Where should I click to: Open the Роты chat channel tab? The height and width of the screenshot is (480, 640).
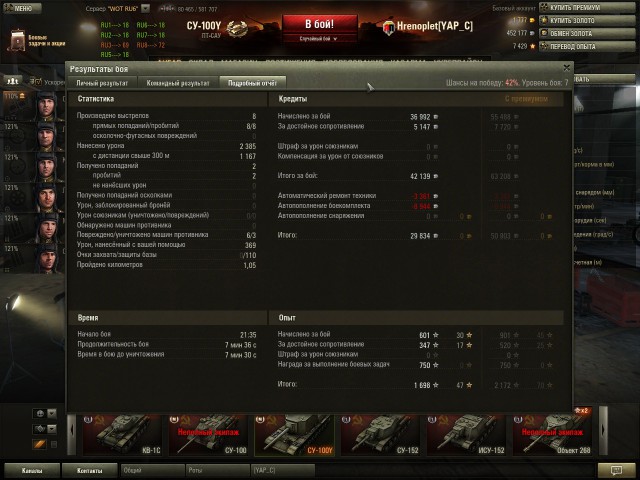218,470
